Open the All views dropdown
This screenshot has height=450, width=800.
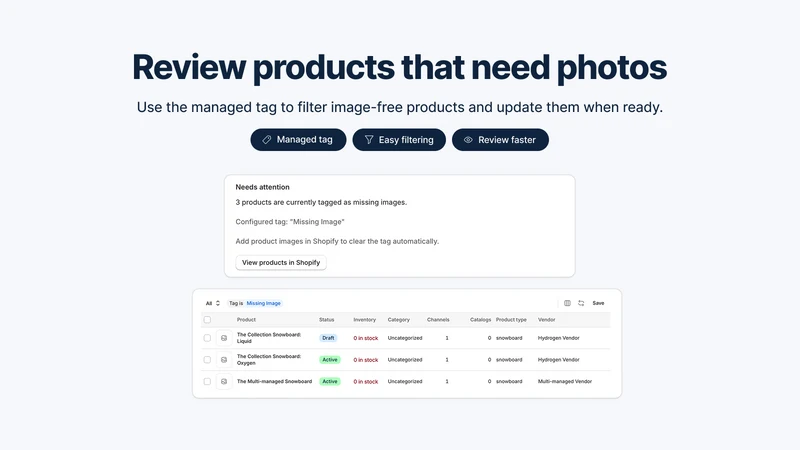(x=213, y=303)
